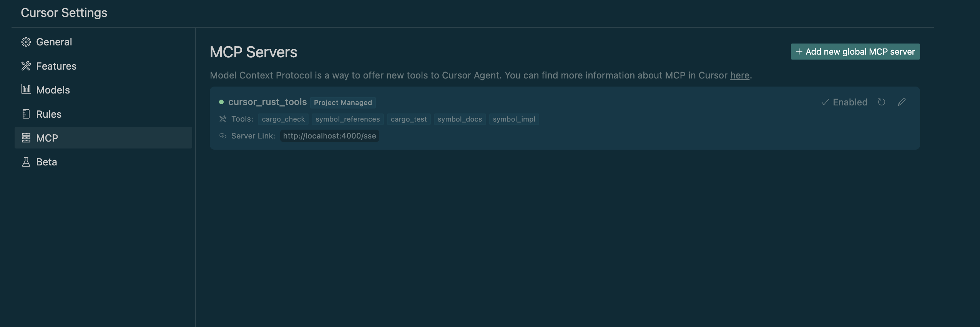The image size is (980, 327).
Task: Click Add new global MCP server
Action: point(855,52)
